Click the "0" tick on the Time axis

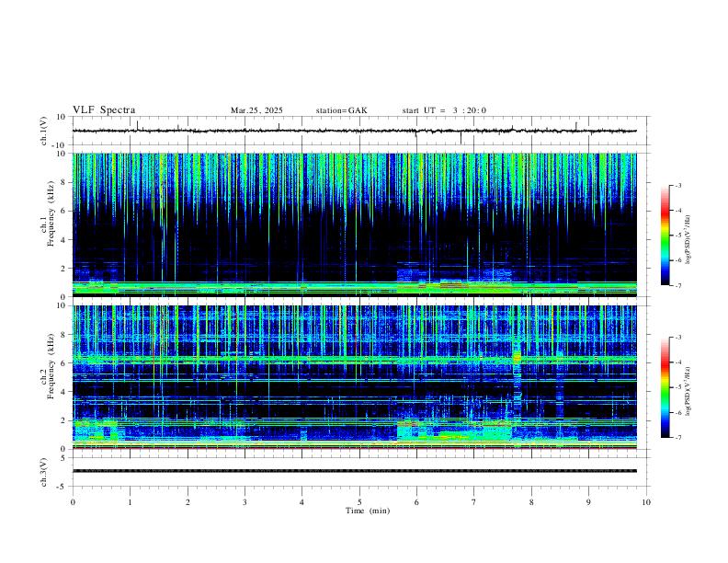point(73,502)
